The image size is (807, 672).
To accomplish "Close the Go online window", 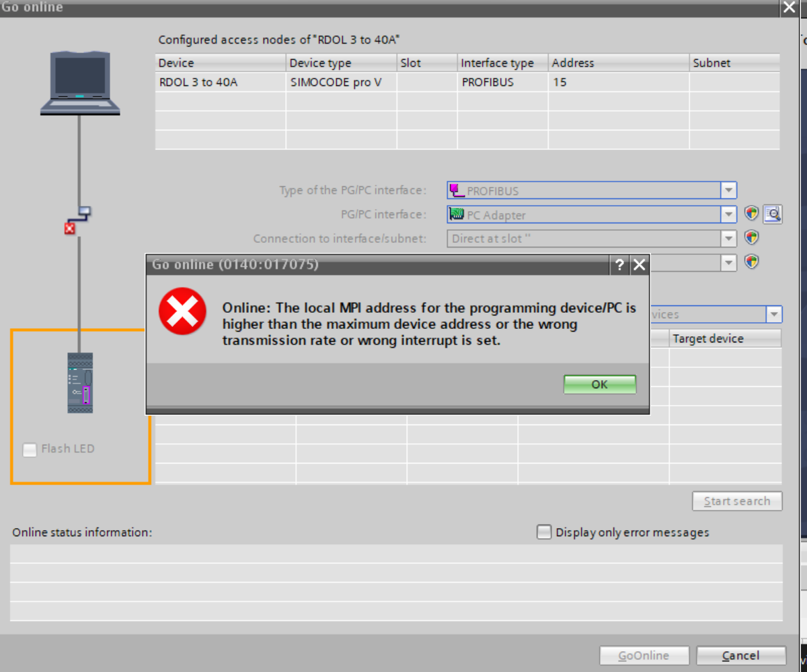I will [x=789, y=7].
